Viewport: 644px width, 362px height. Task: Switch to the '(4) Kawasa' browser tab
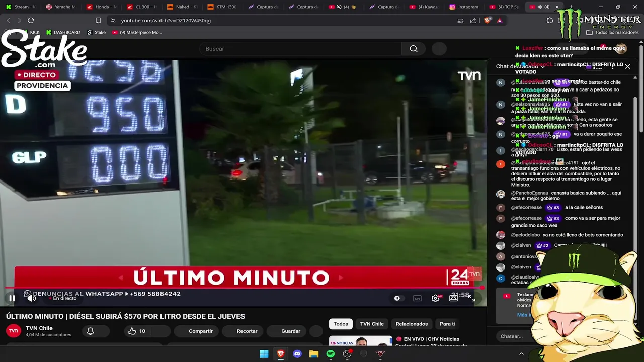[424, 7]
